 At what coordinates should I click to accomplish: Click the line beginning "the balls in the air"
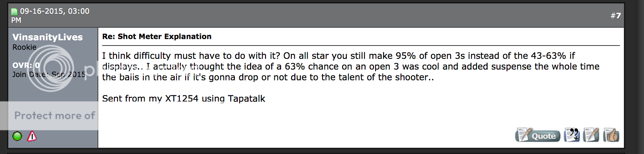(x=268, y=77)
